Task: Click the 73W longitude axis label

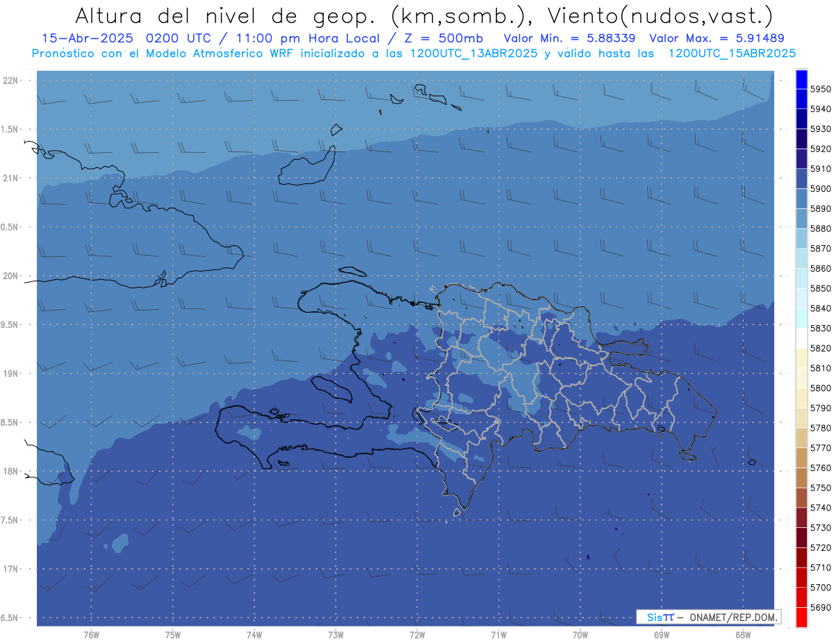Action: tap(336, 635)
